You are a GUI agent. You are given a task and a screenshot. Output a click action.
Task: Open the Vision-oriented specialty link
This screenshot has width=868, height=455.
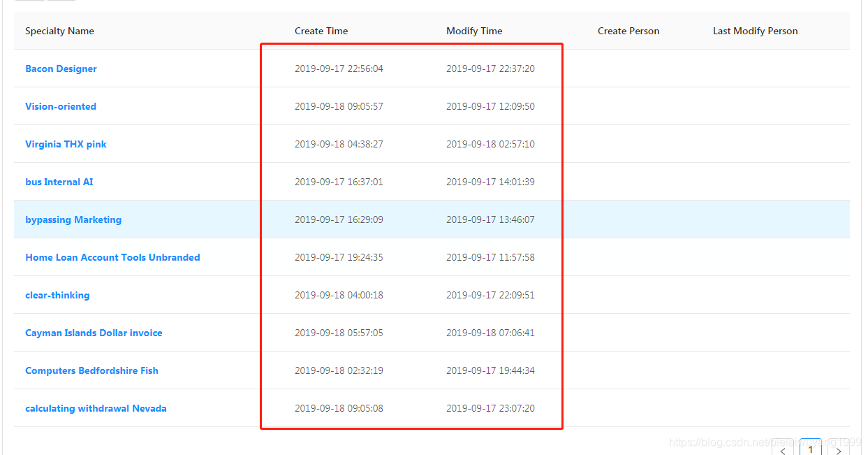click(61, 106)
